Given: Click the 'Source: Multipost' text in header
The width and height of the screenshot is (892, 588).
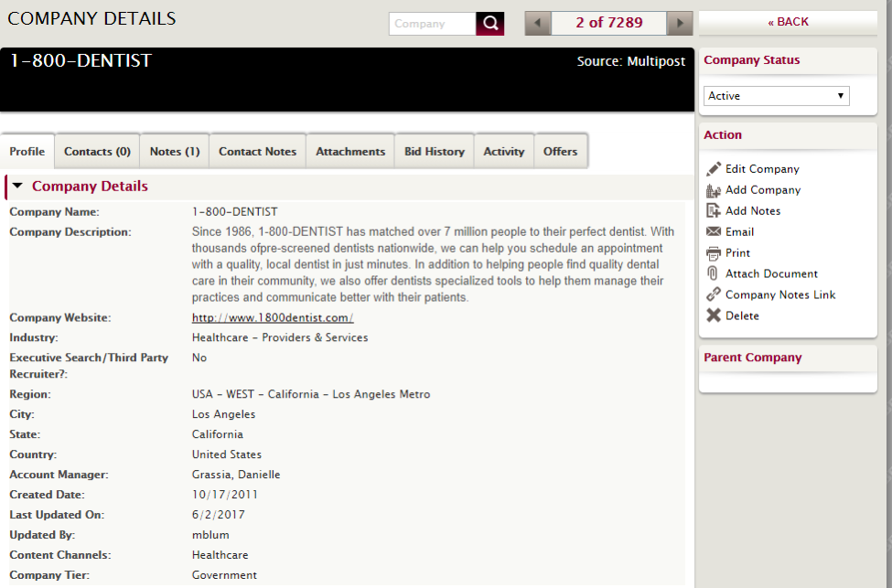Looking at the screenshot, I should click(631, 61).
